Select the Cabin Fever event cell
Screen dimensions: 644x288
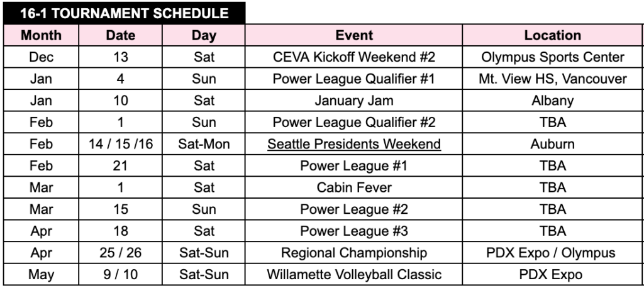coord(354,187)
